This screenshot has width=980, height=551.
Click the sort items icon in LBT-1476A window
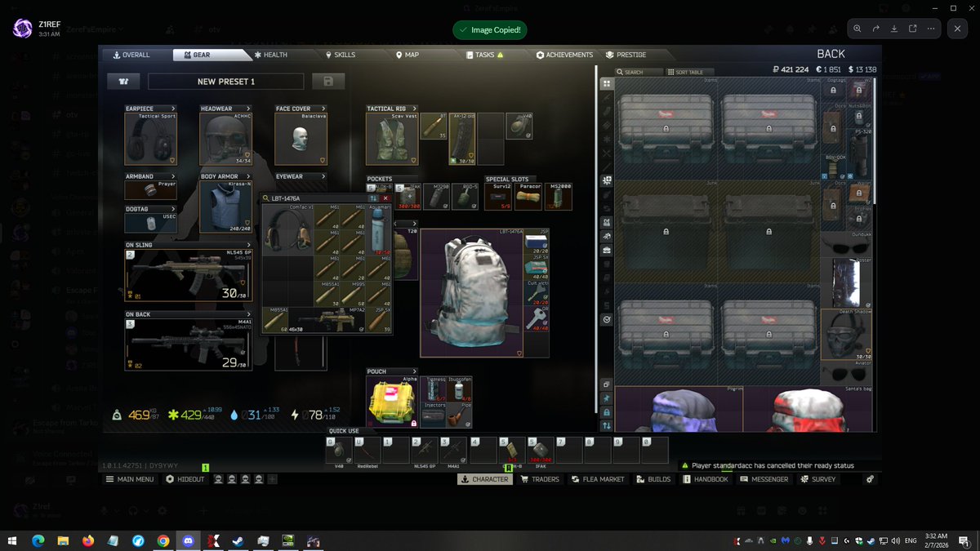373,198
